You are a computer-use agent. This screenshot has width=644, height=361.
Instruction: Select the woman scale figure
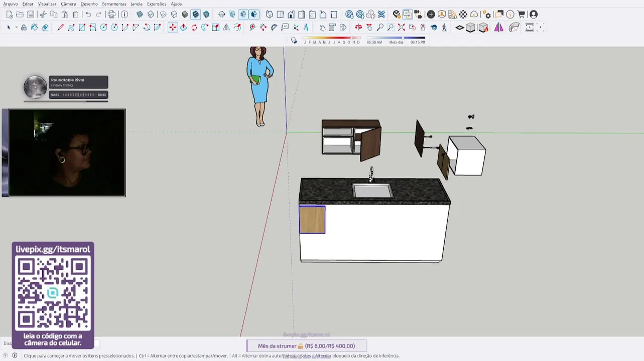coord(260,86)
